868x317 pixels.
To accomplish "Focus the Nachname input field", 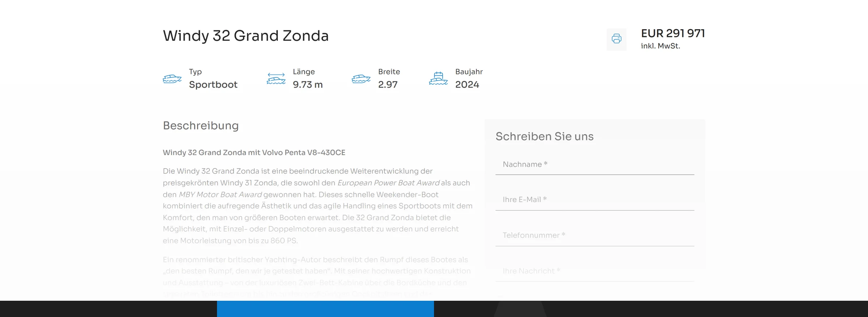I will (x=595, y=165).
